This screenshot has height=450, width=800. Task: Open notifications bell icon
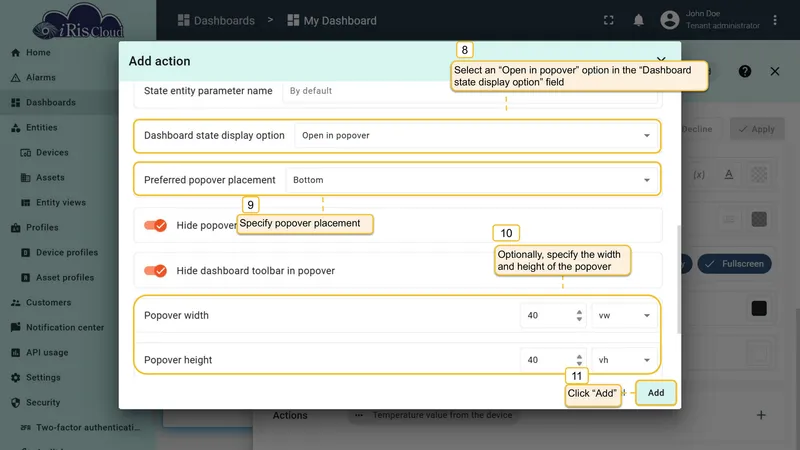pyautogui.click(x=638, y=20)
